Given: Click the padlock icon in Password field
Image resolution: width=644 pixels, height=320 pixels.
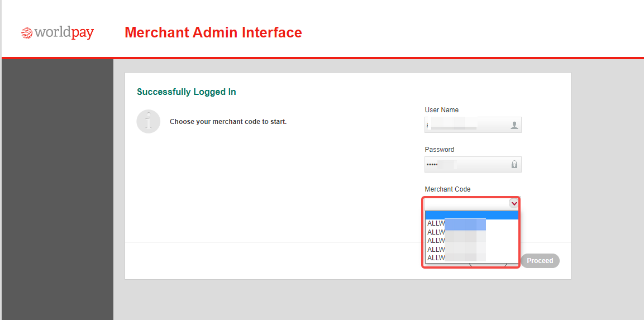Looking at the screenshot, I should point(514,164).
